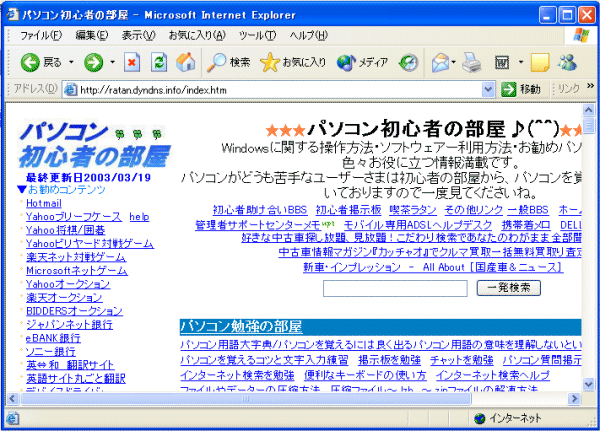The height and width of the screenshot is (431, 600).
Task: Click the horizontal scrollbar thumb
Action: (x=246, y=399)
